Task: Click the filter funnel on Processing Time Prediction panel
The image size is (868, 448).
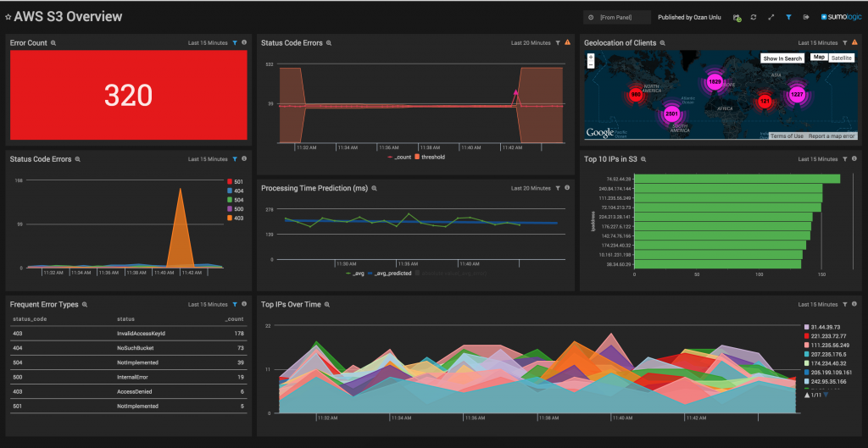Action: click(x=558, y=188)
